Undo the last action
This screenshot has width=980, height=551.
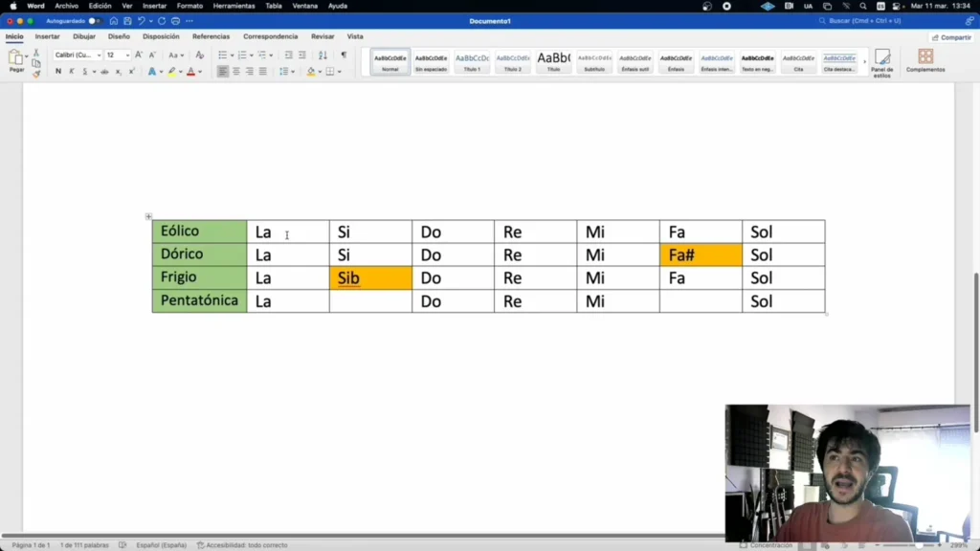coord(142,21)
